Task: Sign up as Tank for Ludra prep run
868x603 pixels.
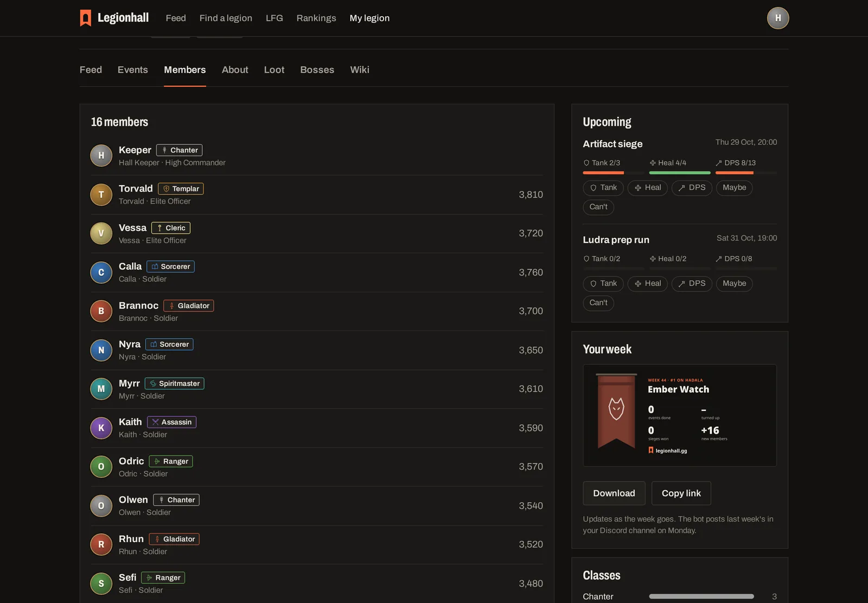Action: tap(603, 284)
